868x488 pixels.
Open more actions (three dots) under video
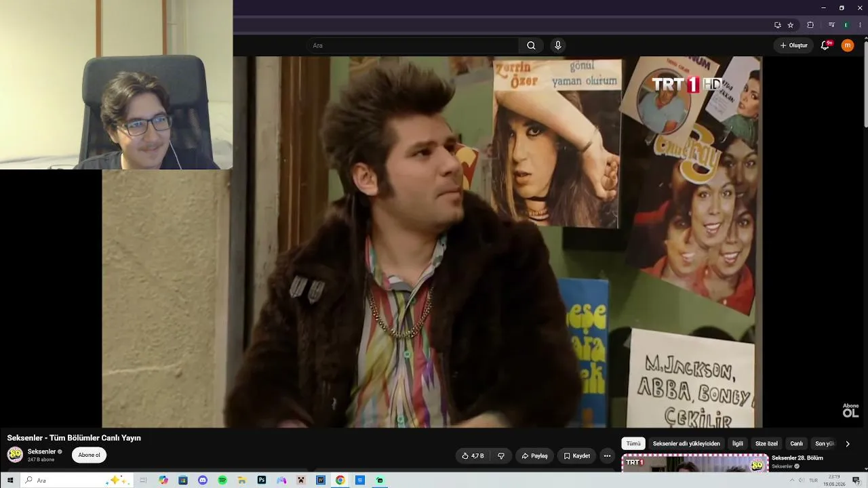tap(607, 456)
